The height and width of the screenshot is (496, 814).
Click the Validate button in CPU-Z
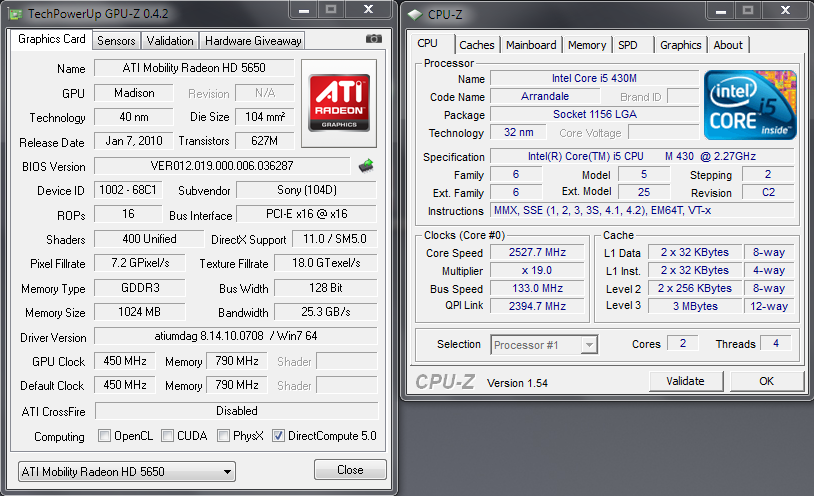tap(685, 381)
